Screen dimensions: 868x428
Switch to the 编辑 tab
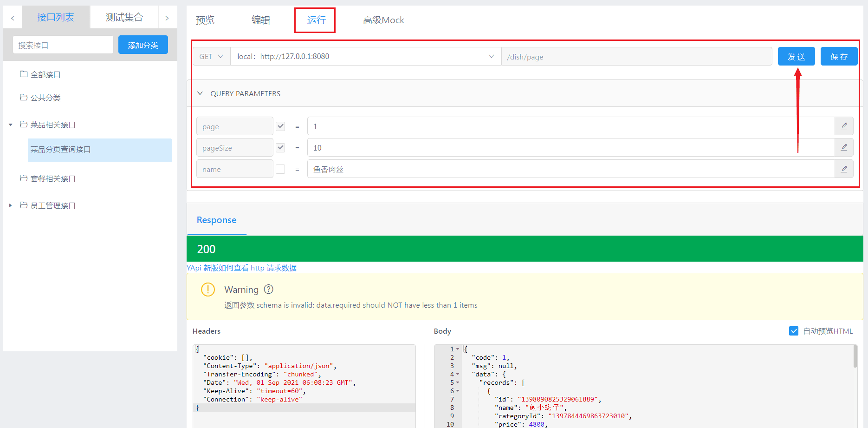pos(260,20)
